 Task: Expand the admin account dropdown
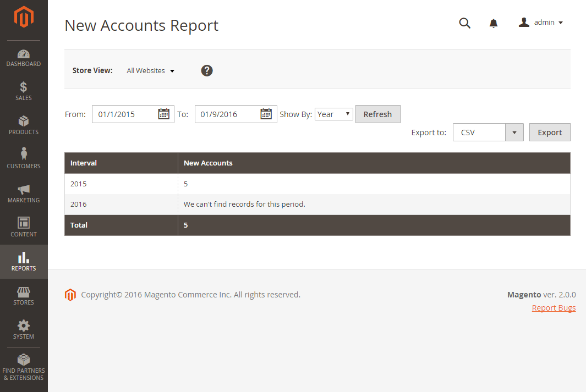(541, 23)
